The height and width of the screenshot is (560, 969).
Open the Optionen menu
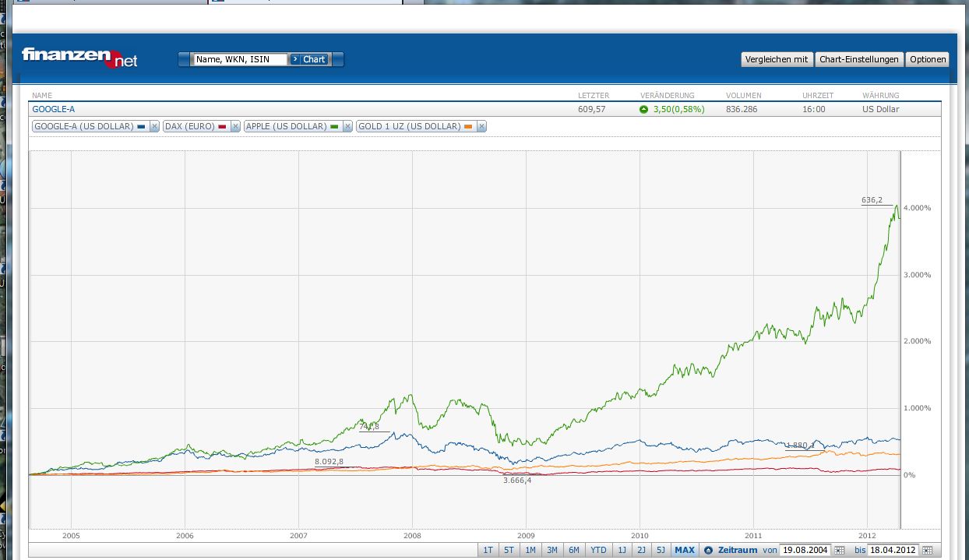tap(928, 59)
